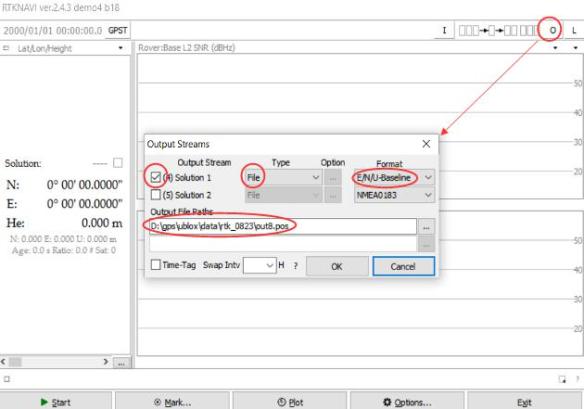
Task: Expand the Swap Intv combo box
Action: pos(260,266)
